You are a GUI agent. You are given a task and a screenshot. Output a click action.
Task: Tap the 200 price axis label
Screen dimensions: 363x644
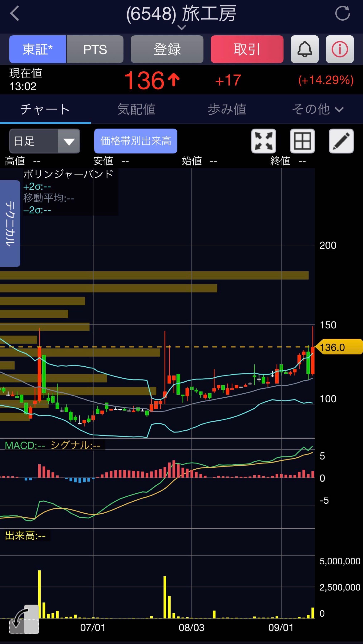(328, 245)
